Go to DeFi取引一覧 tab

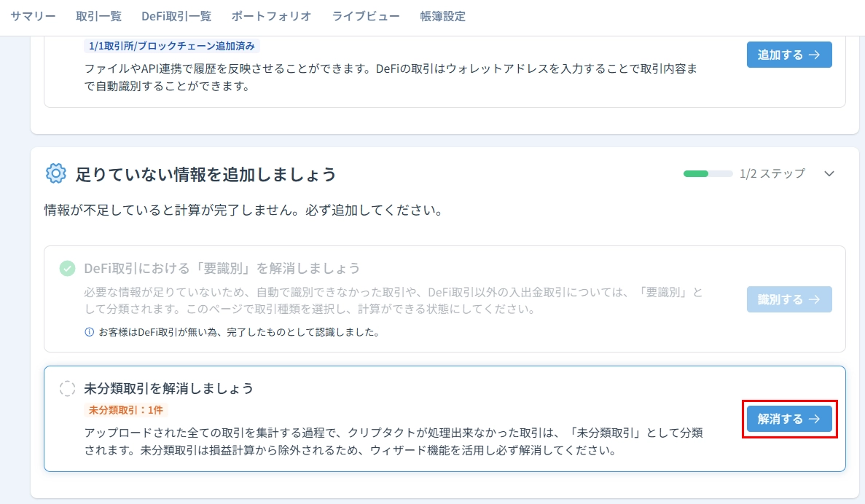pos(176,17)
